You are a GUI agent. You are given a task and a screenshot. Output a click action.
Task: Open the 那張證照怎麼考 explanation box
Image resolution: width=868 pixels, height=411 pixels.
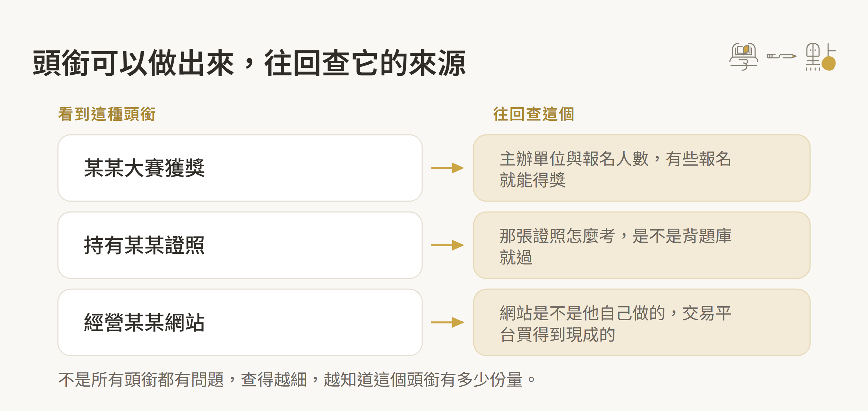tap(642, 245)
